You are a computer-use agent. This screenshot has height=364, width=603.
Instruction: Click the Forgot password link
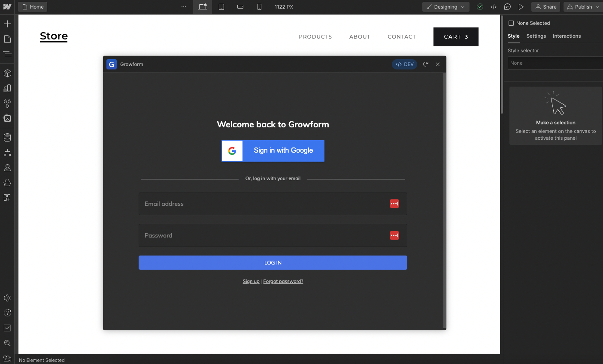(x=283, y=281)
